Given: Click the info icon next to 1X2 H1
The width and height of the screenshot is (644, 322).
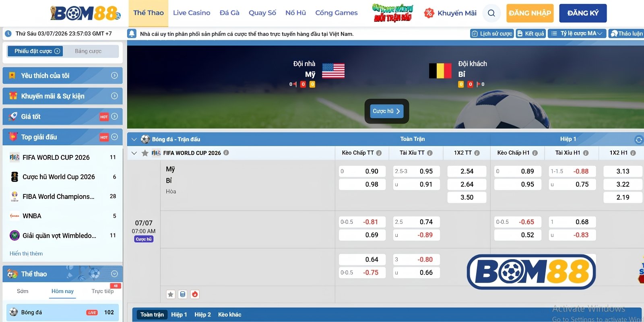Looking at the screenshot, I should pyautogui.click(x=633, y=153).
